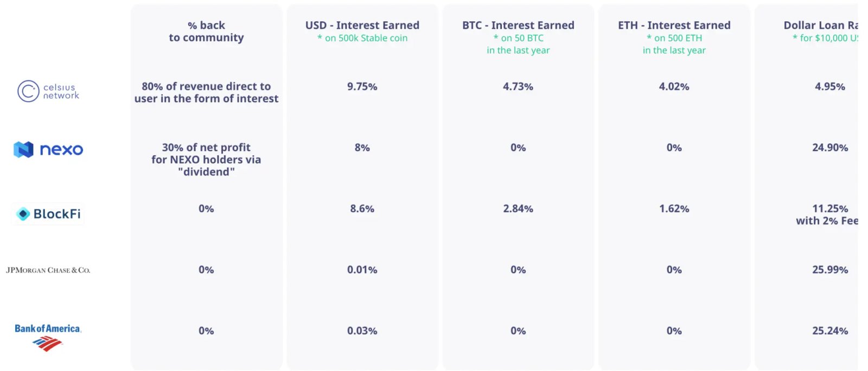Select the "ETH - Interest Earned" header
The image size is (868, 371).
click(674, 26)
